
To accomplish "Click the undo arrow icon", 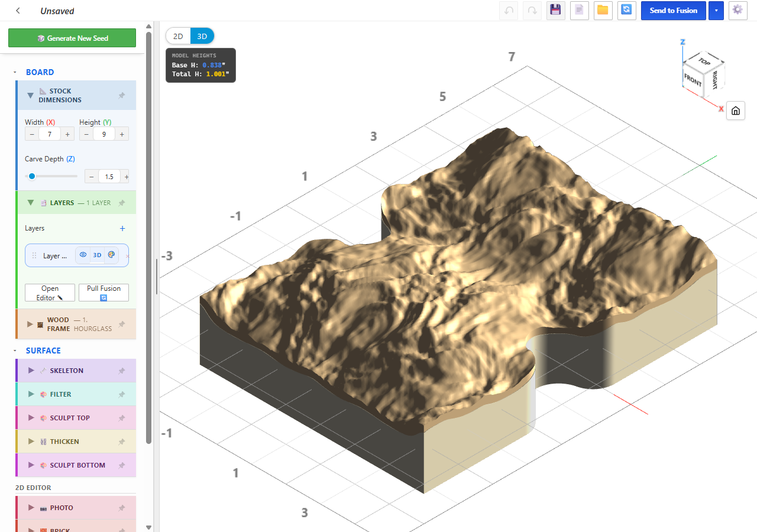I will pyautogui.click(x=509, y=11).
